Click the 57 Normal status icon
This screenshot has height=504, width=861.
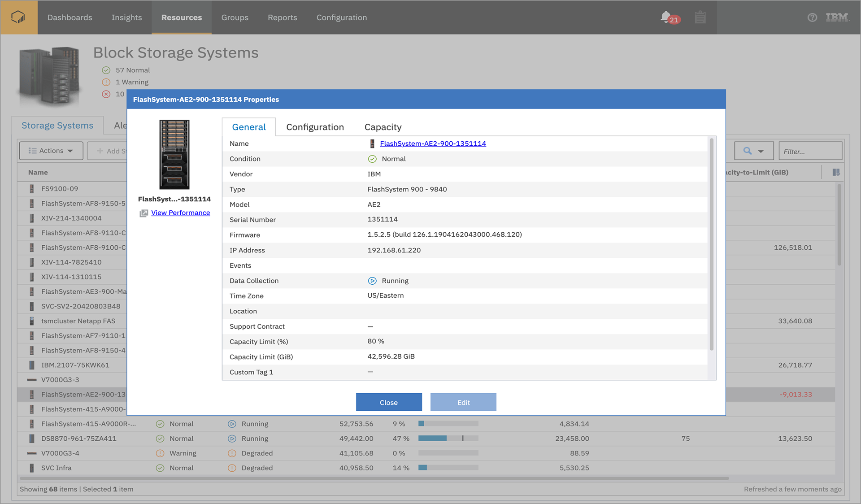[x=106, y=70]
